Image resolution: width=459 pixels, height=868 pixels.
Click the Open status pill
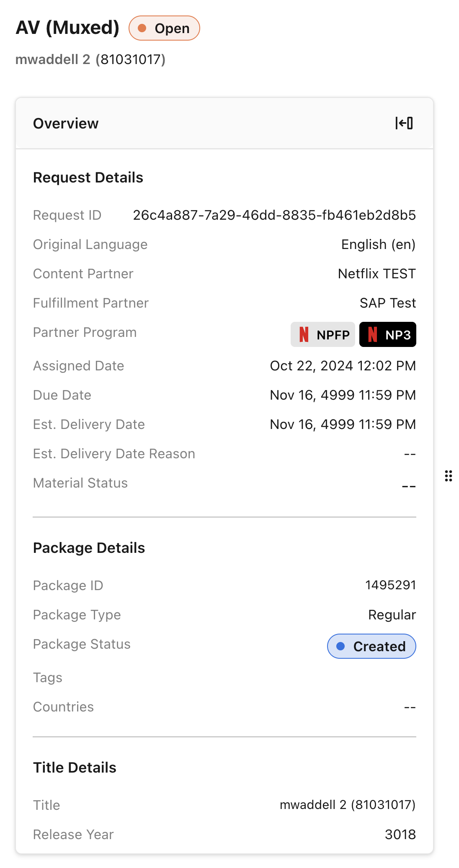point(164,28)
